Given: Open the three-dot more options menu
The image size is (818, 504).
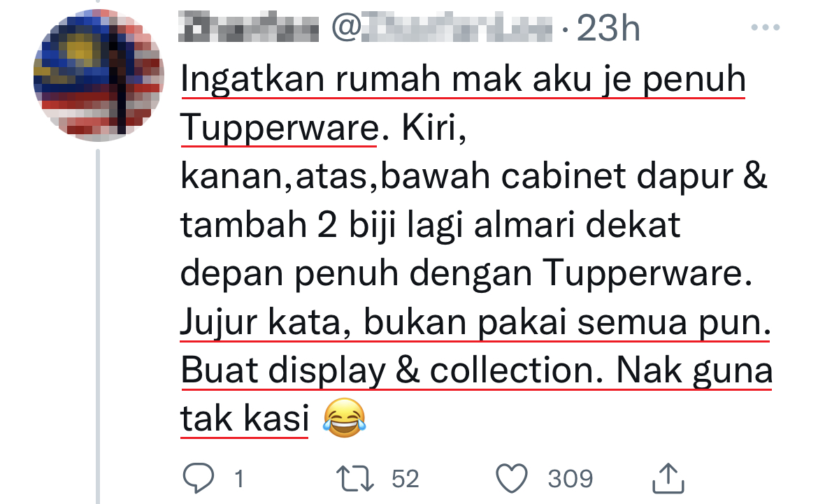Looking at the screenshot, I should [766, 27].
